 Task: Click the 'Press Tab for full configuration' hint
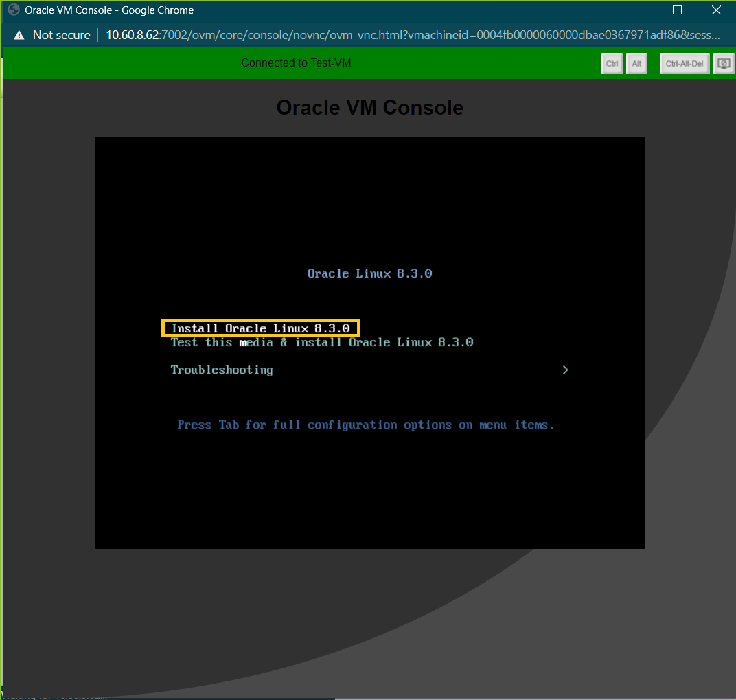(366, 425)
